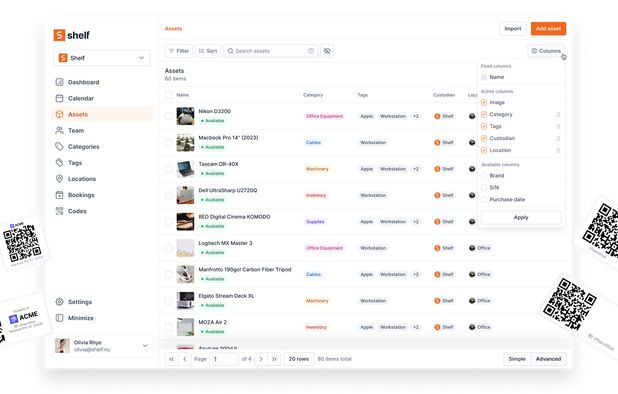Apply the column selection

[521, 217]
